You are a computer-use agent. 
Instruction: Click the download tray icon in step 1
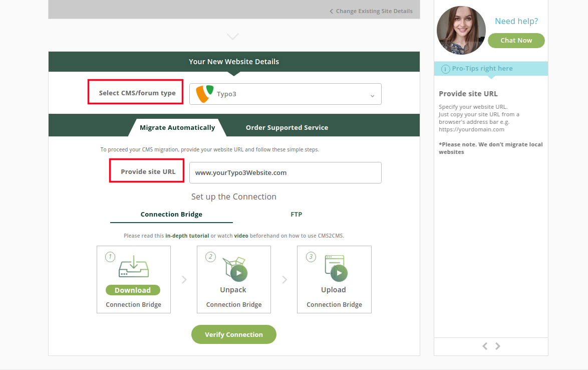tap(133, 267)
